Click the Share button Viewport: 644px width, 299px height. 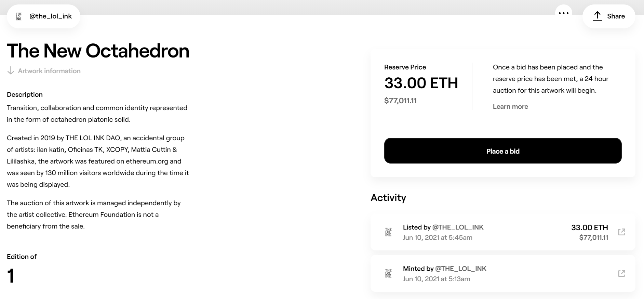pyautogui.click(x=609, y=16)
